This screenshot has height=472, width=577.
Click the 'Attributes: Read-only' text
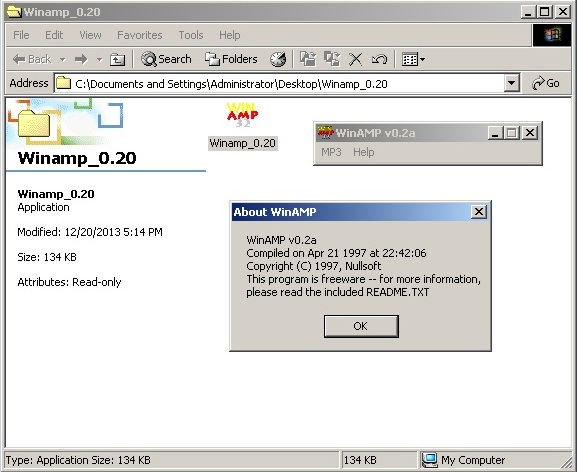tap(69, 282)
